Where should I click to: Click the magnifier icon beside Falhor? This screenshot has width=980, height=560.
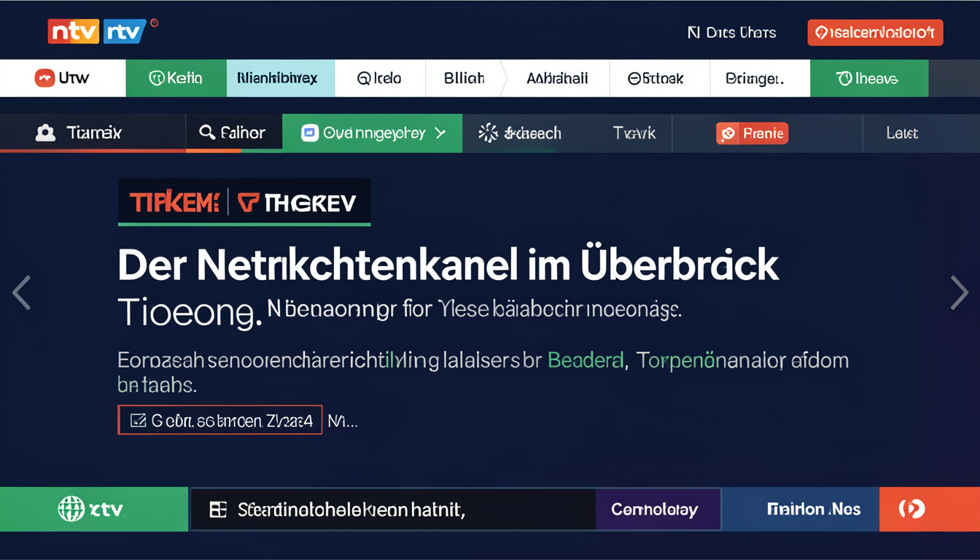pos(207,132)
